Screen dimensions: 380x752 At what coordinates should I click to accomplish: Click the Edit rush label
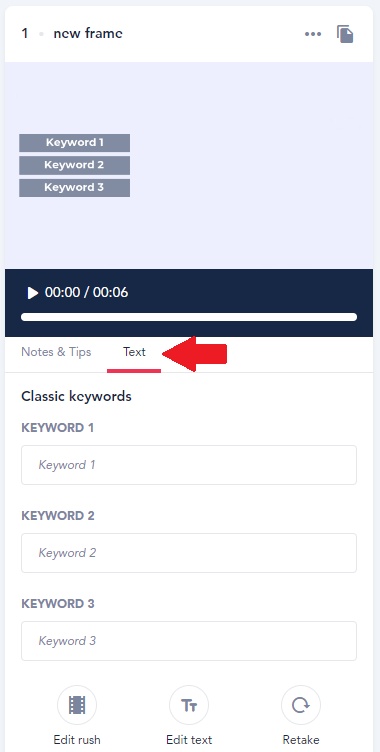[x=77, y=740]
